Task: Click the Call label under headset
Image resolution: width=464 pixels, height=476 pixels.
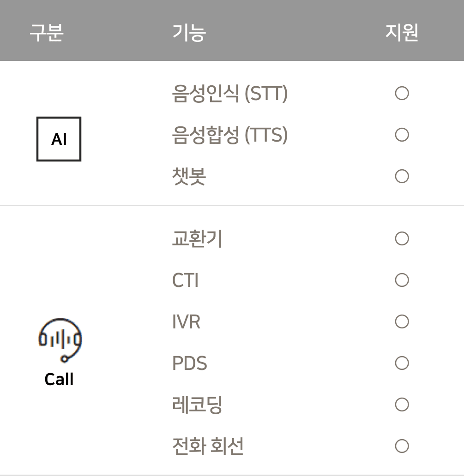Action: pos(59,379)
